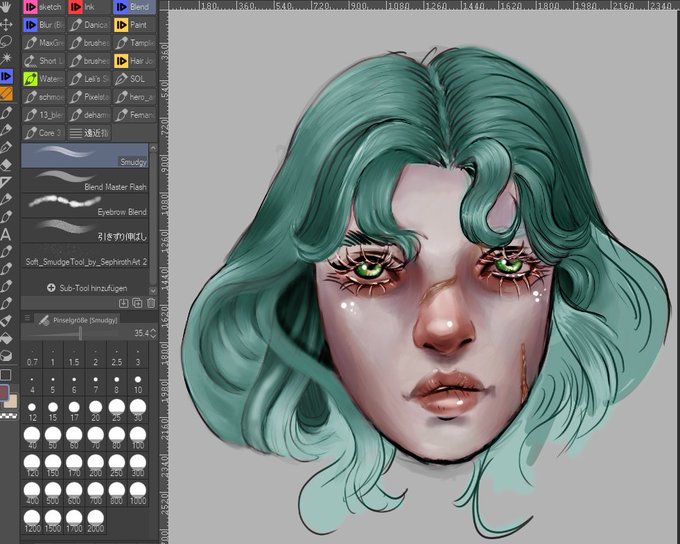This screenshot has width=680, height=544.
Task: Choose brush size preset 300
Action: [138, 465]
